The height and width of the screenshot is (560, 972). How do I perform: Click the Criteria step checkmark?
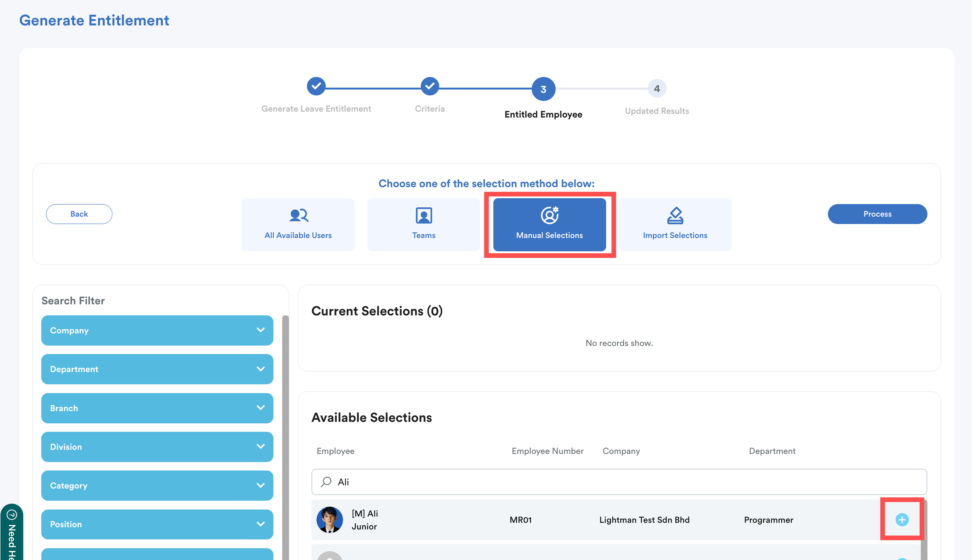[430, 86]
